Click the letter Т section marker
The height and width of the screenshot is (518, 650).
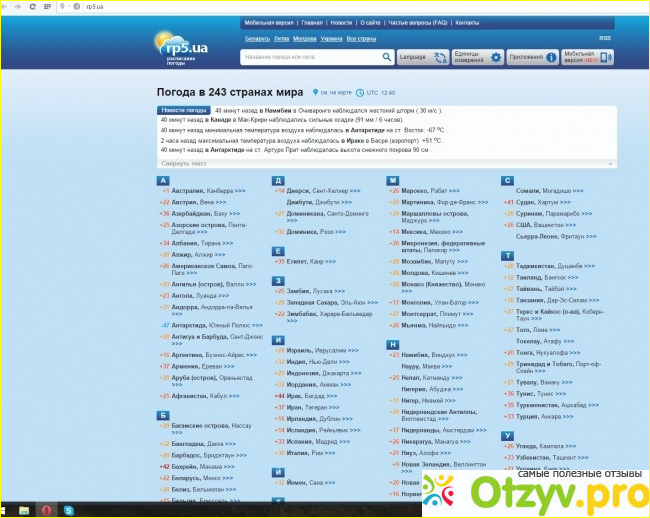[507, 256]
